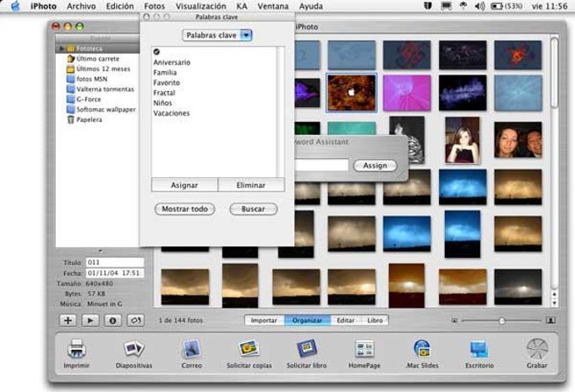Open the Archivo menu
Screen dimensions: 575x392
click(x=81, y=6)
